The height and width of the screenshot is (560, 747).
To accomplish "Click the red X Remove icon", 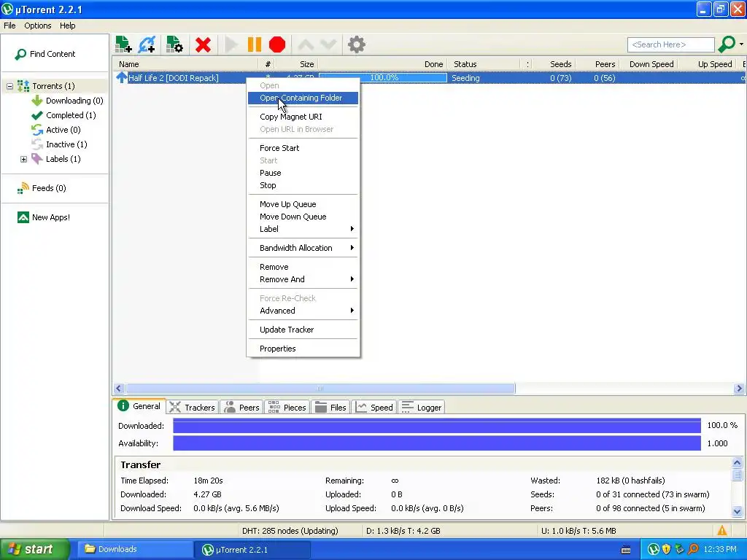I will coord(203,44).
